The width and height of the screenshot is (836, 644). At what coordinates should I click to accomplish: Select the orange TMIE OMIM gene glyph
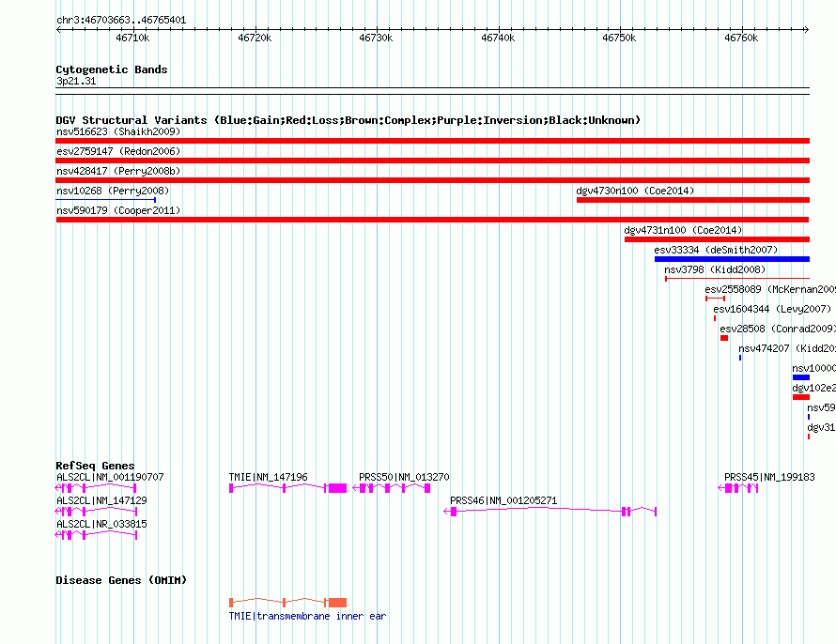point(288,603)
